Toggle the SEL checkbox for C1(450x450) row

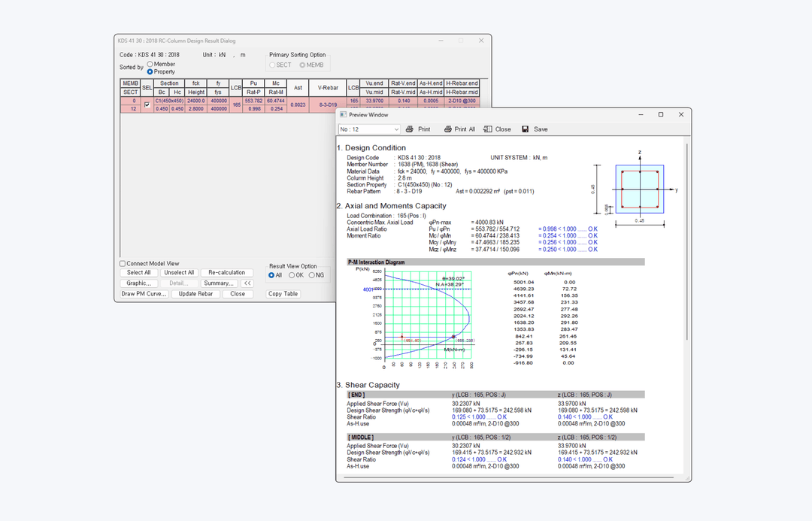pos(147,105)
